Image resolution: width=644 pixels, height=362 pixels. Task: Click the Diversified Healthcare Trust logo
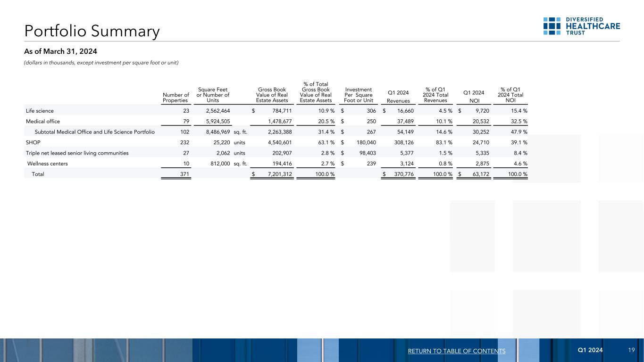tap(581, 26)
